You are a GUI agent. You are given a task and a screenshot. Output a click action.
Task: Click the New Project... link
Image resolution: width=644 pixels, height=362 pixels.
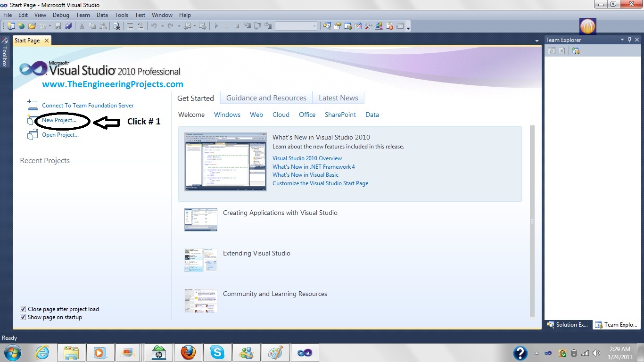[x=59, y=120]
